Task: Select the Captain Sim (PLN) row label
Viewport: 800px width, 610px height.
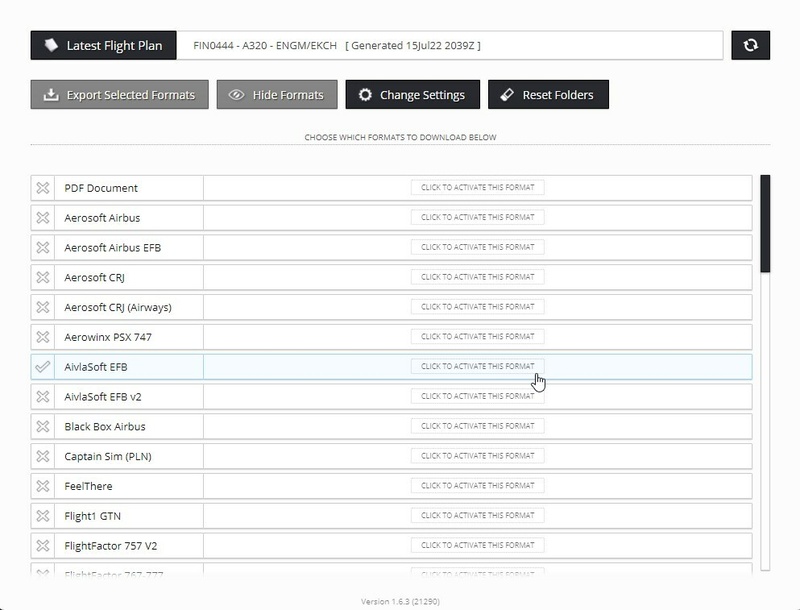Action: click(x=108, y=456)
